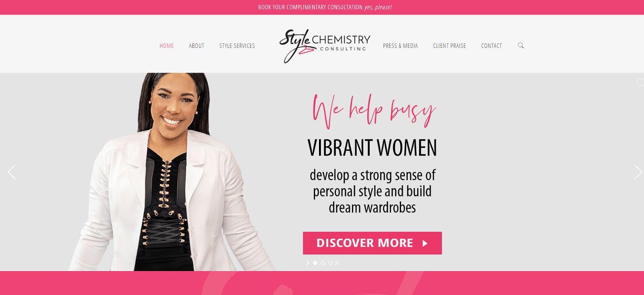The height and width of the screenshot is (295, 644).
Task: Select the first slide indicator dot
Action: 315,263
